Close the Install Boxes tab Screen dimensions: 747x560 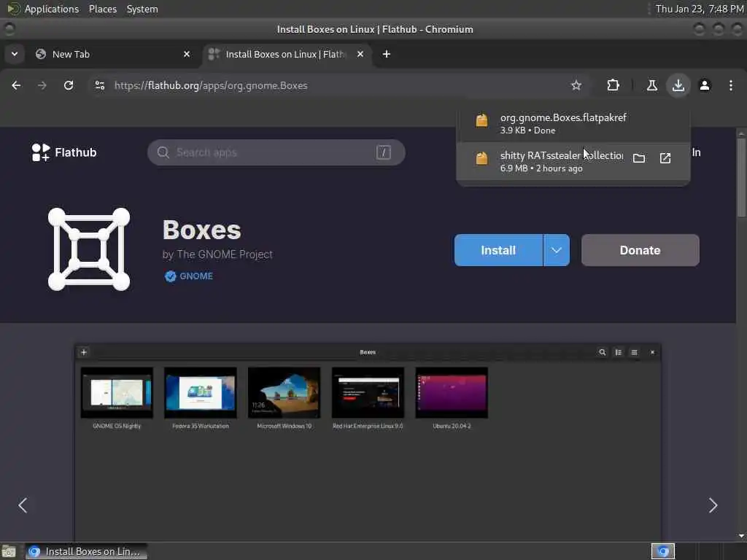coord(360,54)
